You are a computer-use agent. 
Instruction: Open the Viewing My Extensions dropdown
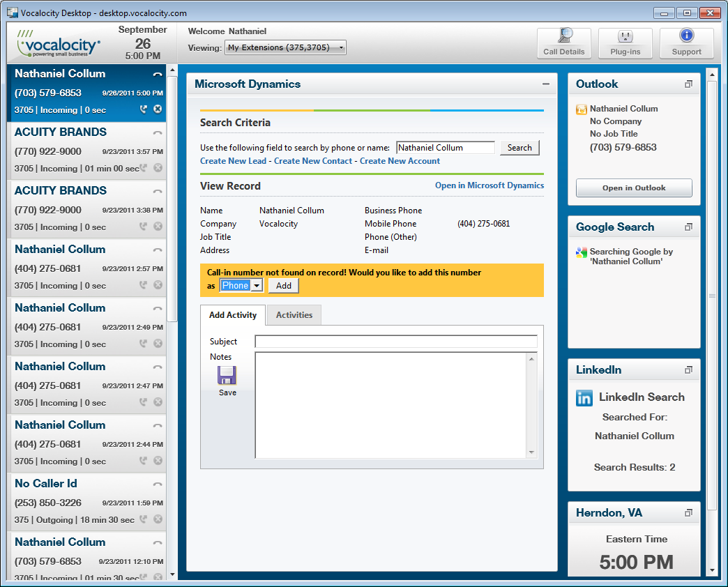(x=285, y=47)
